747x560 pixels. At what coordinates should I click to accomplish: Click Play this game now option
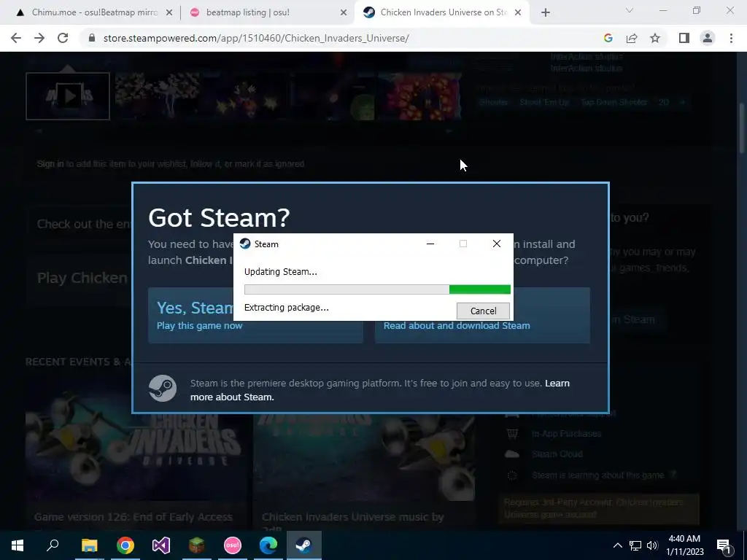pyautogui.click(x=200, y=326)
